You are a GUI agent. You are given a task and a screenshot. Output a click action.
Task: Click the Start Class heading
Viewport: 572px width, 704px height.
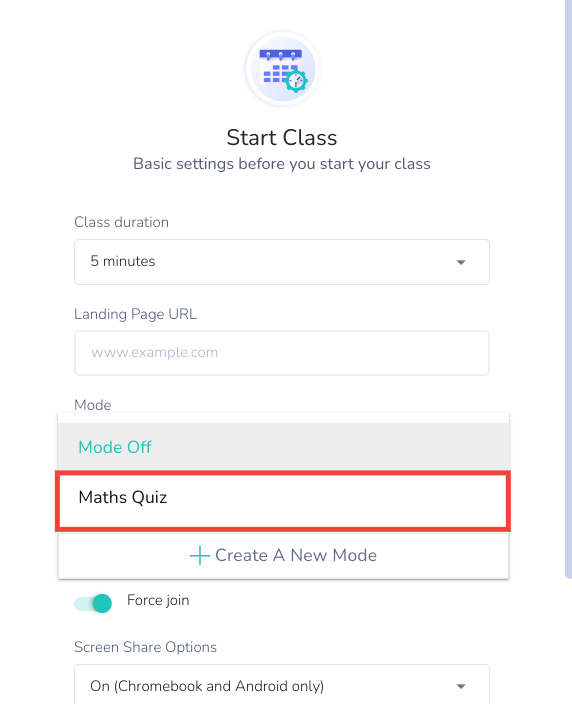point(282,138)
